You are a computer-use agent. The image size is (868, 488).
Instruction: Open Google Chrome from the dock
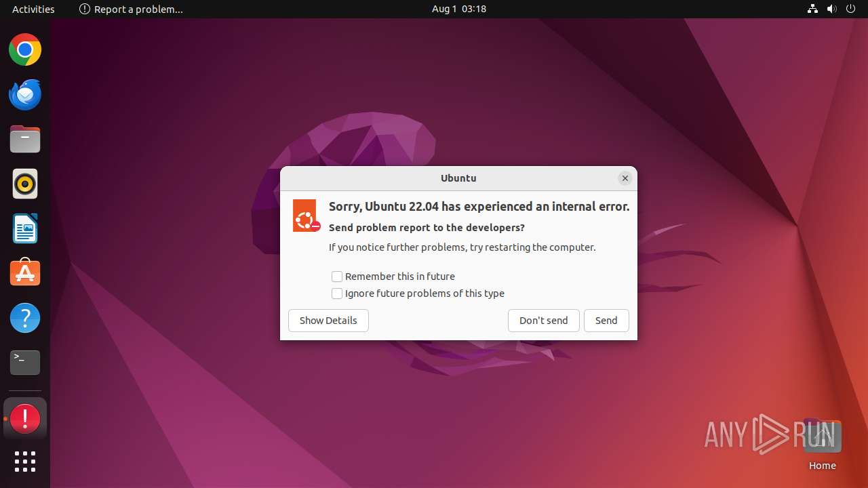(25, 50)
